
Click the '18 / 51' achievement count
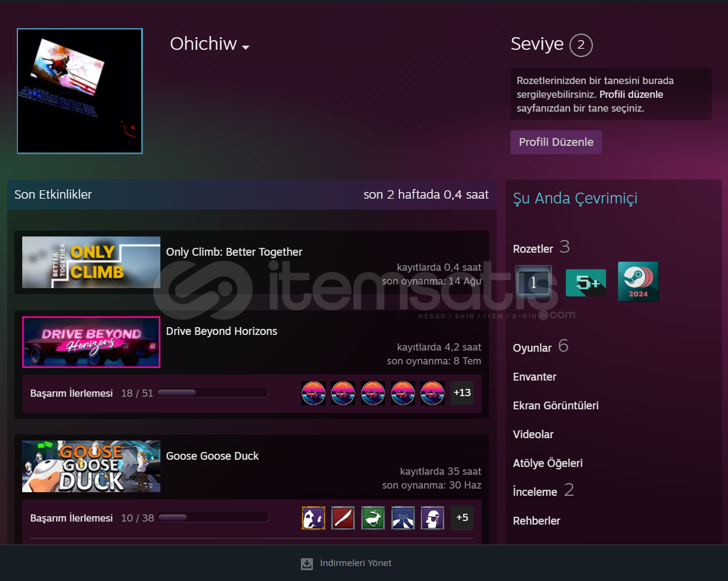coord(137,394)
